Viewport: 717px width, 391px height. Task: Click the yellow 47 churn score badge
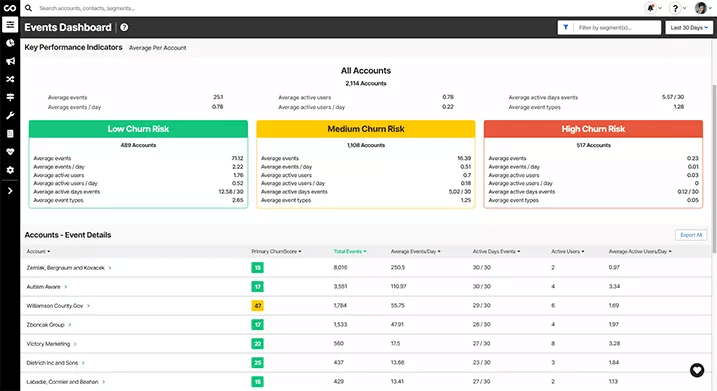coord(257,305)
